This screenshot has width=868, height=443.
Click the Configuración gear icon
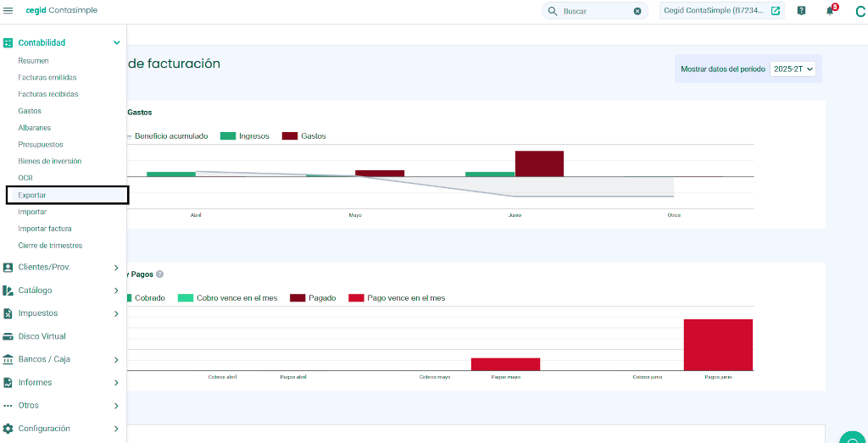[x=8, y=429]
